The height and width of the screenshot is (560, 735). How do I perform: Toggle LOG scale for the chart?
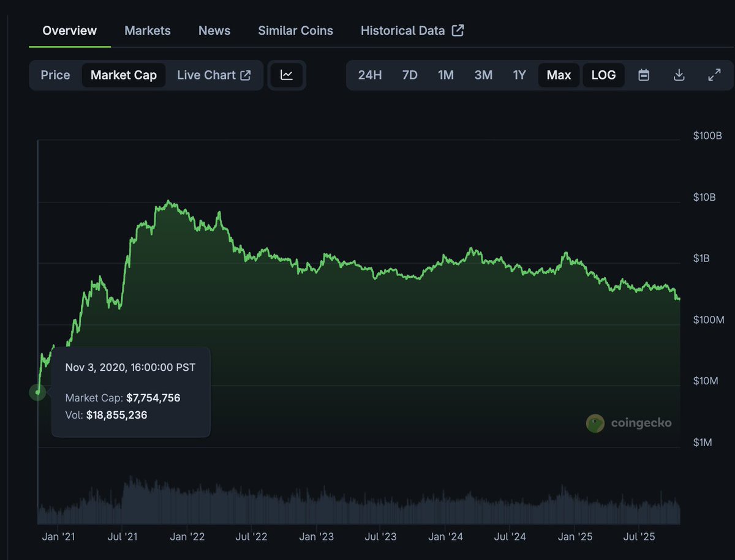pos(603,75)
